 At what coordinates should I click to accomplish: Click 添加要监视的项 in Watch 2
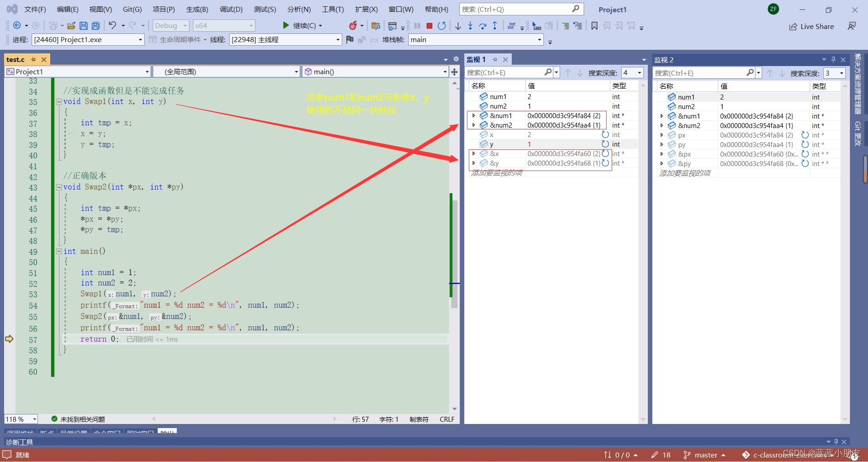[x=685, y=173]
